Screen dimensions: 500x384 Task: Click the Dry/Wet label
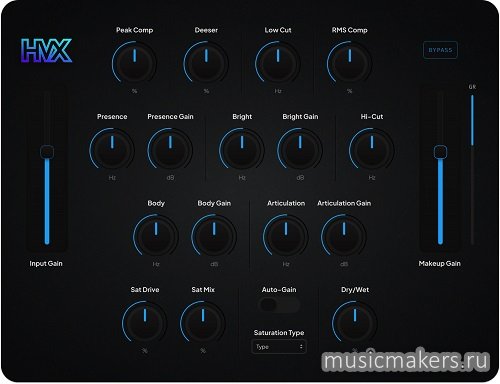pyautogui.click(x=355, y=290)
